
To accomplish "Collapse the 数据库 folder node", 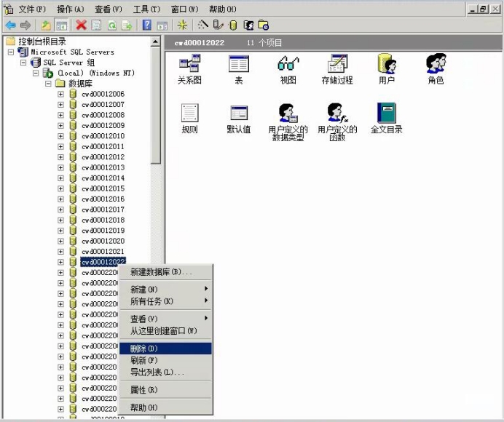I will pos(49,84).
